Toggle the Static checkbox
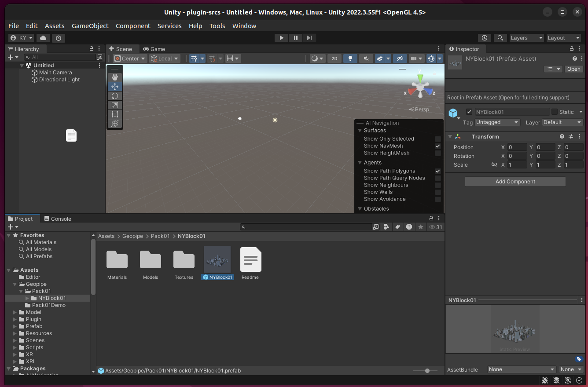Viewport: 588px width, 387px height. pyautogui.click(x=555, y=112)
